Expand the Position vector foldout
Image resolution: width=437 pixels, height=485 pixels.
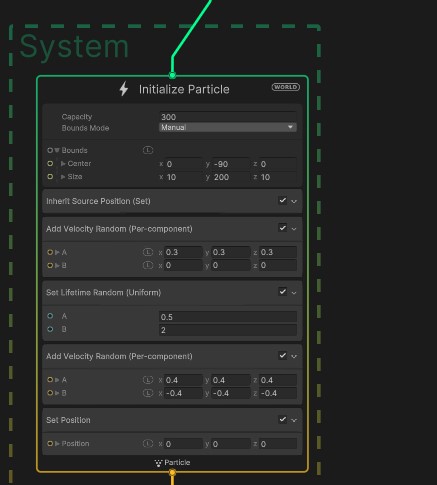(57, 444)
